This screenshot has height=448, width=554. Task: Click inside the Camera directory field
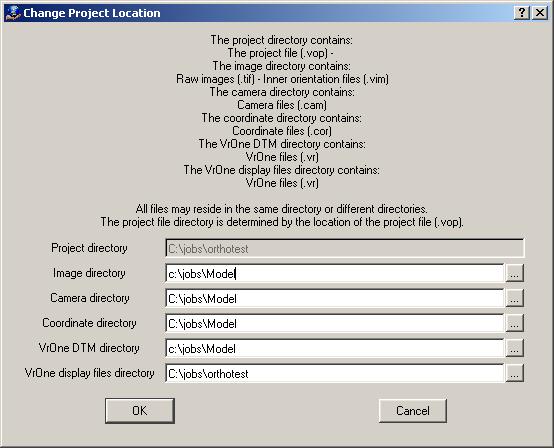(335, 299)
